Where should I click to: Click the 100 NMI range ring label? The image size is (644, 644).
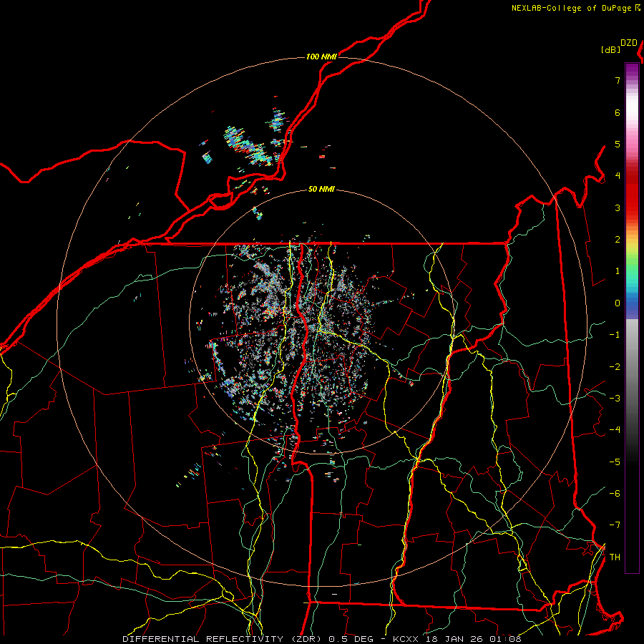click(321, 57)
